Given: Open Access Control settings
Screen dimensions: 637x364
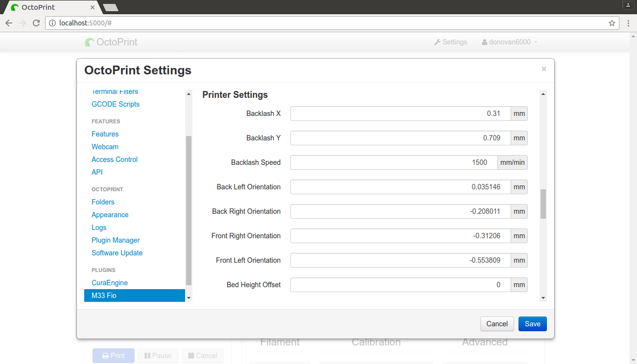Looking at the screenshot, I should tap(115, 159).
